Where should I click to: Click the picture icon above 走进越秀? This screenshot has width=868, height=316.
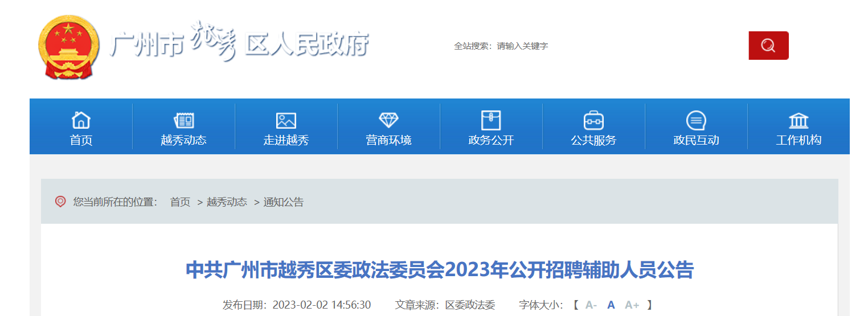pos(286,121)
